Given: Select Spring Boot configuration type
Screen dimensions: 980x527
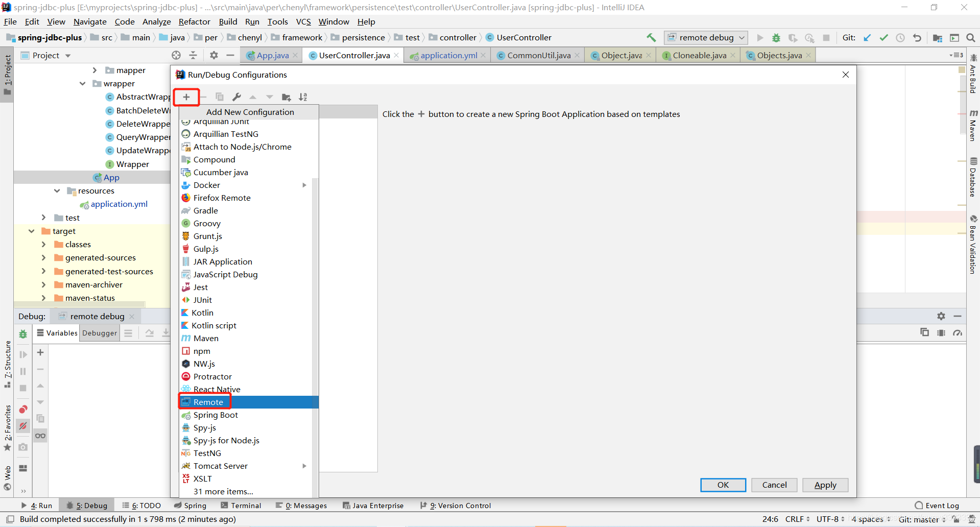Looking at the screenshot, I should coord(249,415).
